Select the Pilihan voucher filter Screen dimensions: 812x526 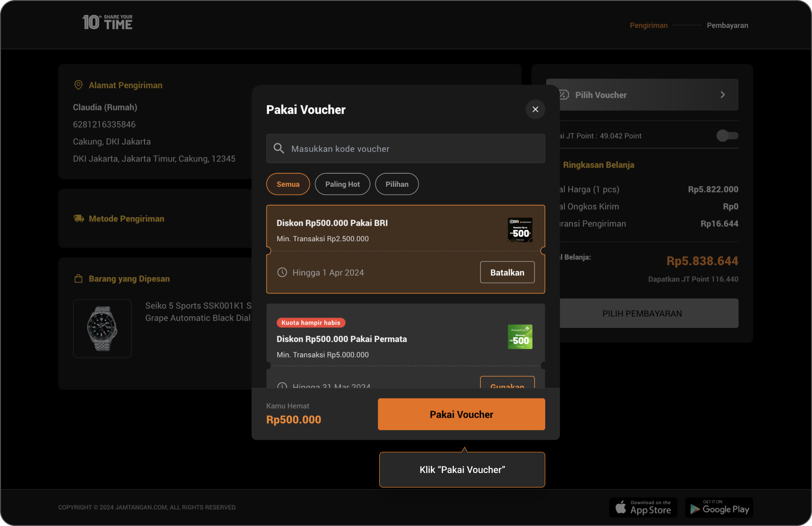(397, 184)
